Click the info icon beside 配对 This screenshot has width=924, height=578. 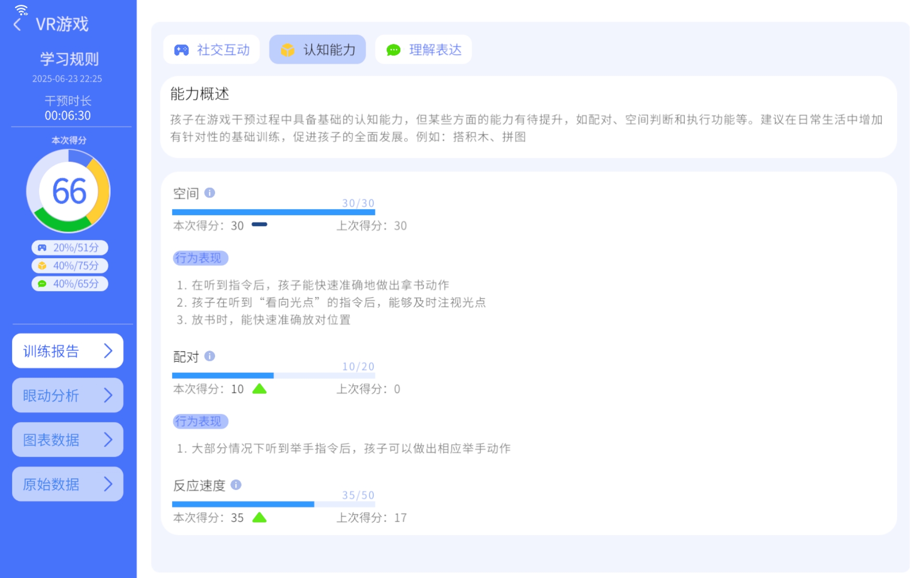(x=209, y=355)
